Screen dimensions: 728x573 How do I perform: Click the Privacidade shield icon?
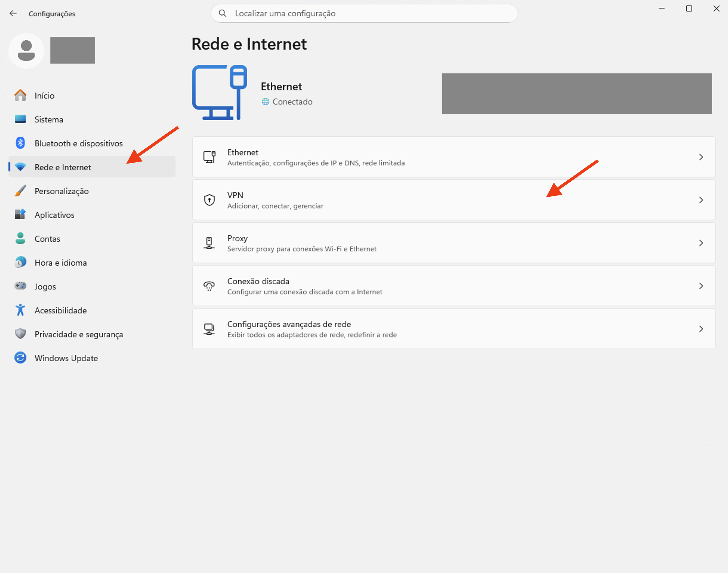(x=21, y=334)
